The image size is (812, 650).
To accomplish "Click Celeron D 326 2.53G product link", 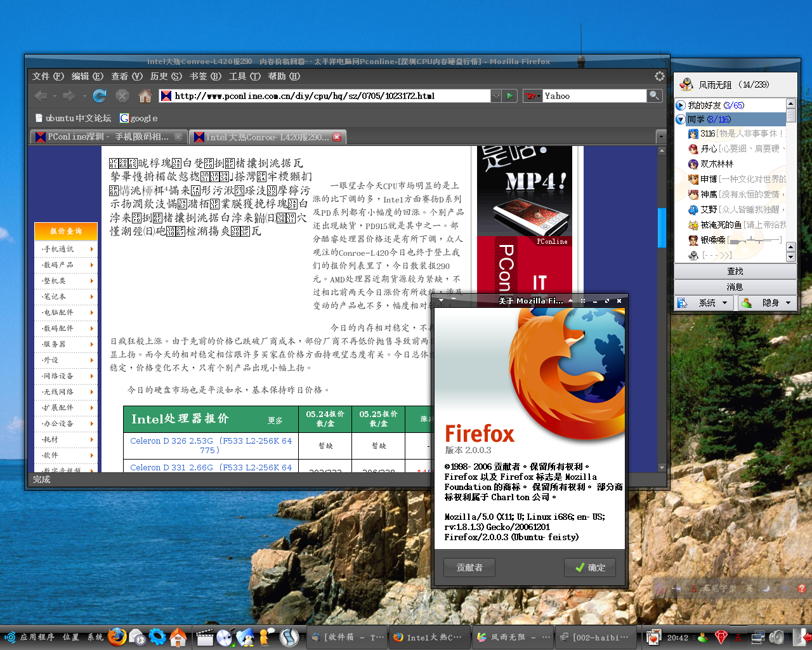I will (x=211, y=445).
